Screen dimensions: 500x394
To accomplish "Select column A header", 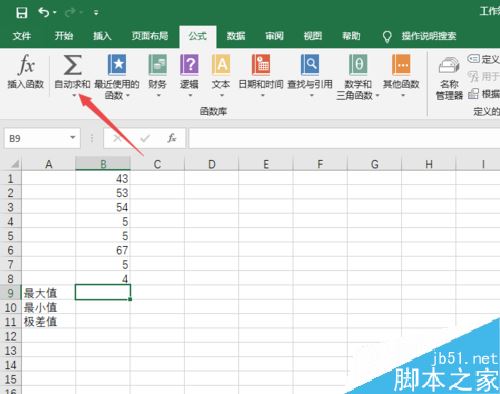I will pyautogui.click(x=49, y=164).
